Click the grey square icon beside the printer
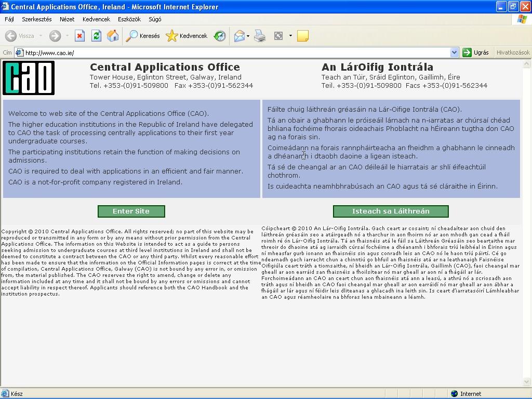 (278, 36)
